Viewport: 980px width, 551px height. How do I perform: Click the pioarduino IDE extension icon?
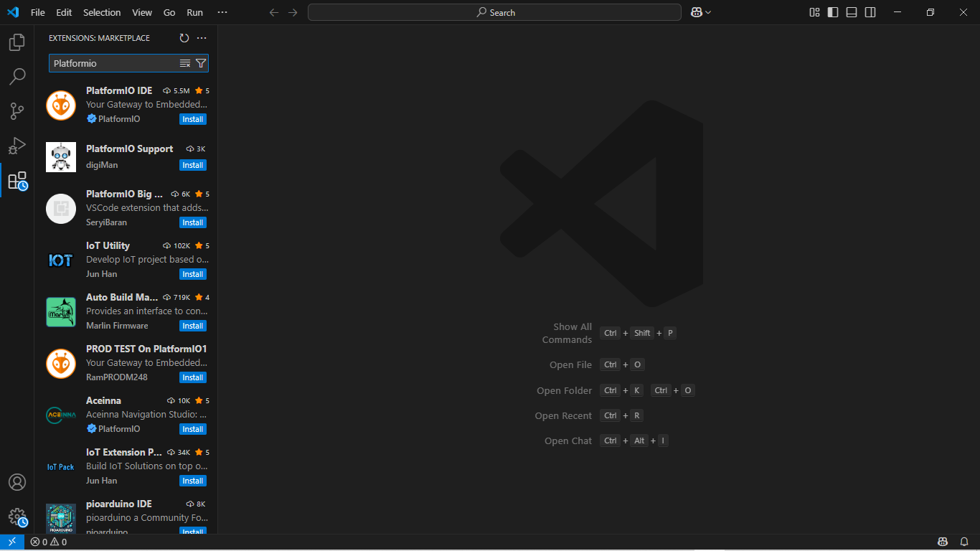click(61, 518)
